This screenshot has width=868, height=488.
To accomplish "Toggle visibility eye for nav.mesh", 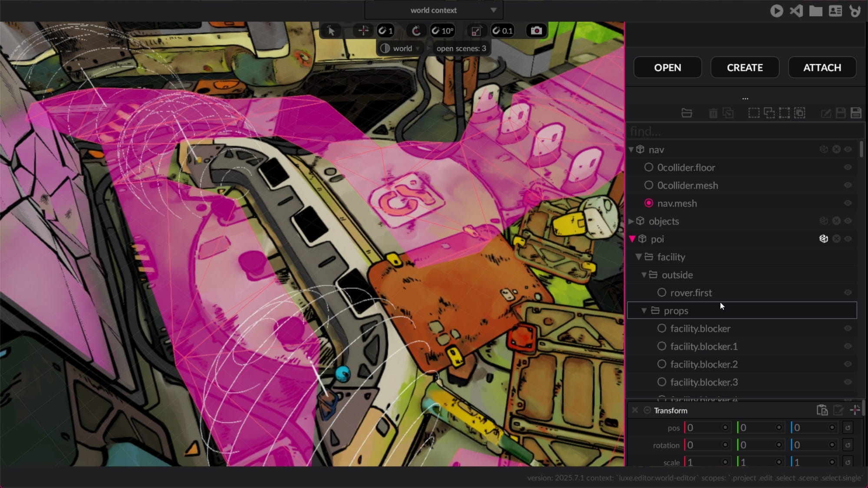I will click(848, 203).
